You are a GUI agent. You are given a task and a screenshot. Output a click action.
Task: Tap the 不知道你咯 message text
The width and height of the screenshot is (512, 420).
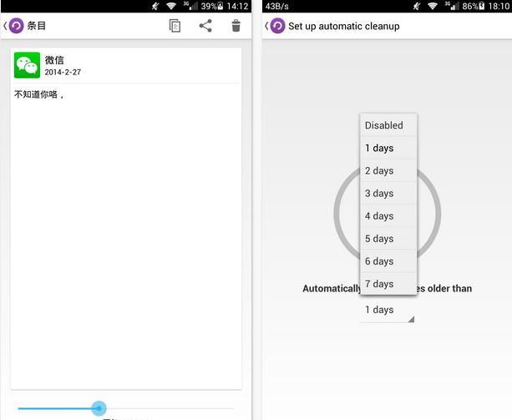pos(39,94)
